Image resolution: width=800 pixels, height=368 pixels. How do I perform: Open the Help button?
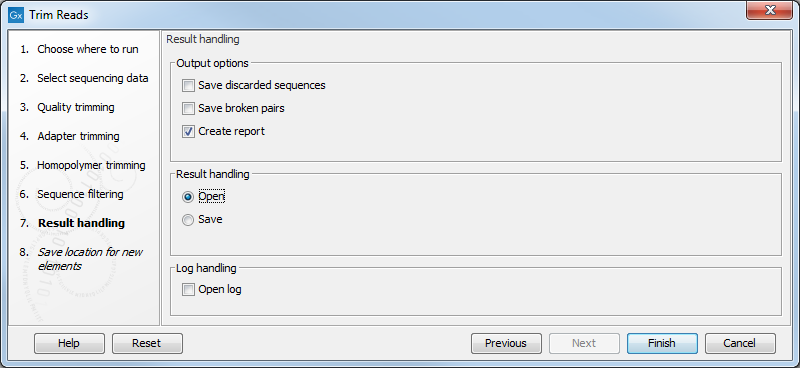[x=69, y=344]
